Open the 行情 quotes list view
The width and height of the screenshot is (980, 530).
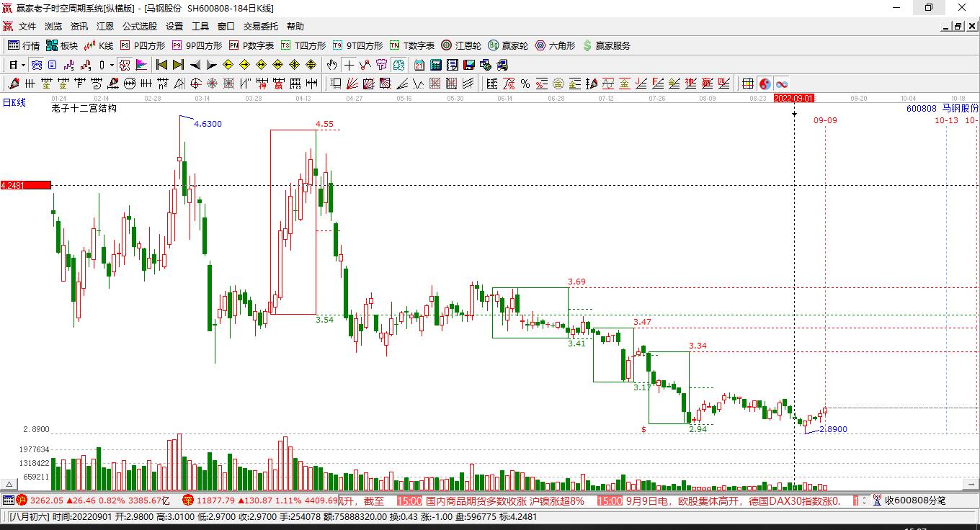click(x=24, y=45)
